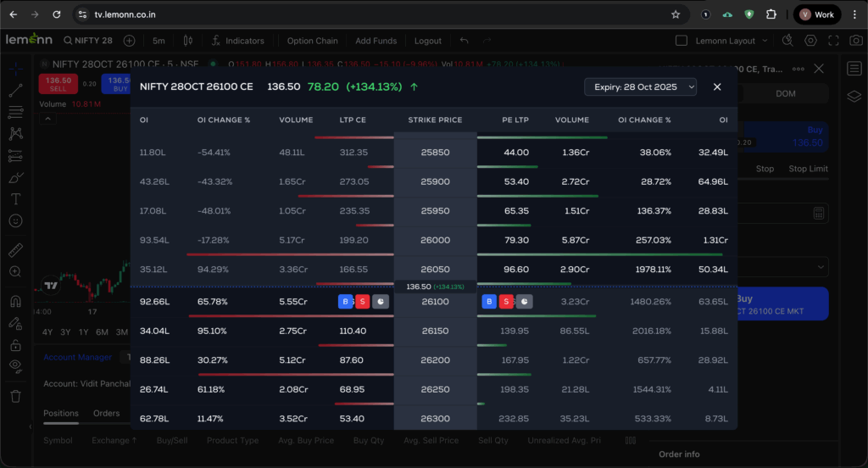868x468 pixels.
Task: Click the add symbol plus icon
Action: click(x=129, y=41)
